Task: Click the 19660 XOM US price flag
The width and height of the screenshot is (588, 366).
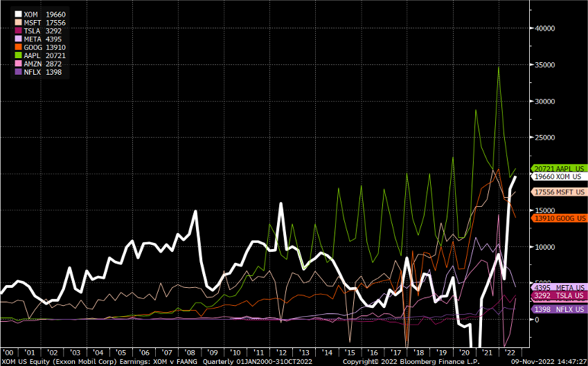Action: click(x=559, y=176)
